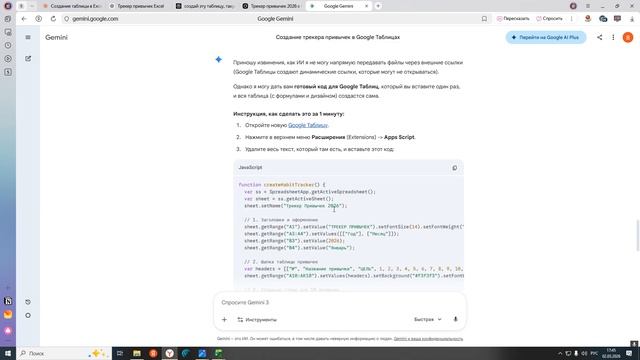
Task: Reload the gemini.google.com page
Action: pyautogui.click(x=53, y=19)
